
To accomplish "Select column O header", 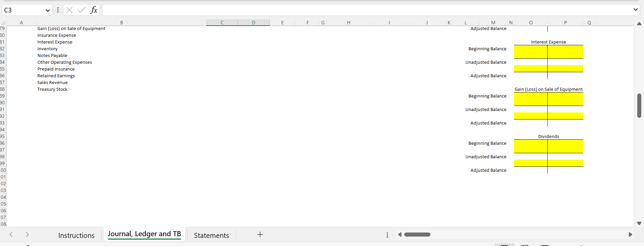I will 531,23.
